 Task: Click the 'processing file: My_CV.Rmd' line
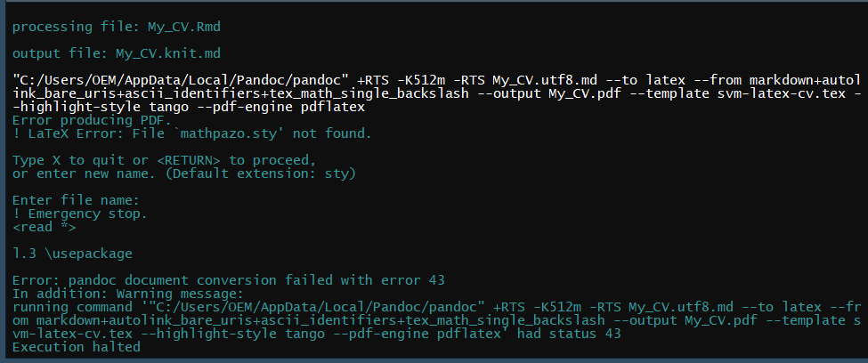pyautogui.click(x=116, y=27)
